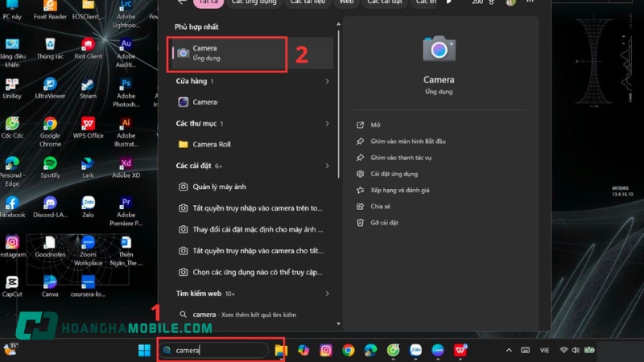Screen dimensions: 644x362
Task: Open Zoom Workplace desktop icon
Action: click(88, 251)
